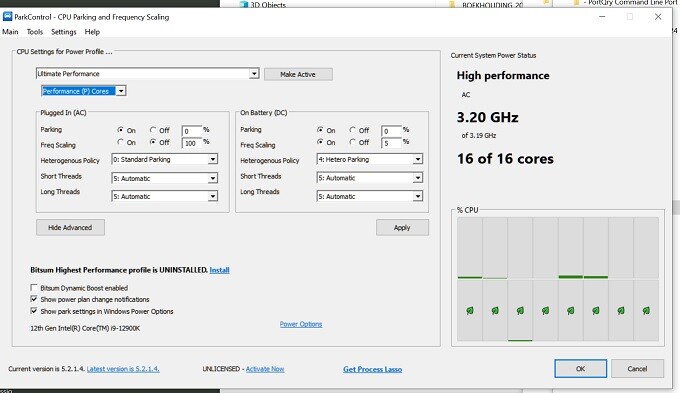680x393 pixels.
Task: Click the ParkControl app icon in title bar
Action: pos(7,17)
